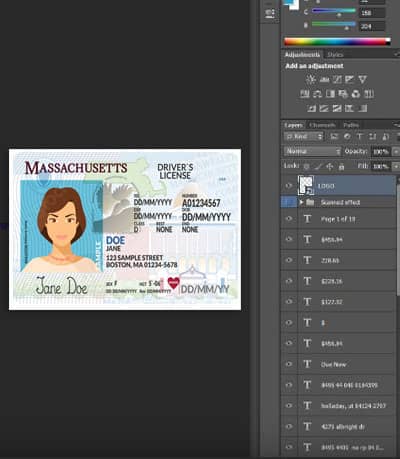Lock layer position icon
This screenshot has height=459, width=400.
click(x=330, y=166)
